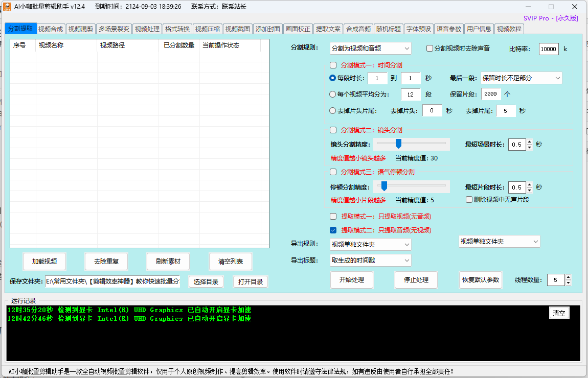Click the 刷新素材 button

click(168, 262)
